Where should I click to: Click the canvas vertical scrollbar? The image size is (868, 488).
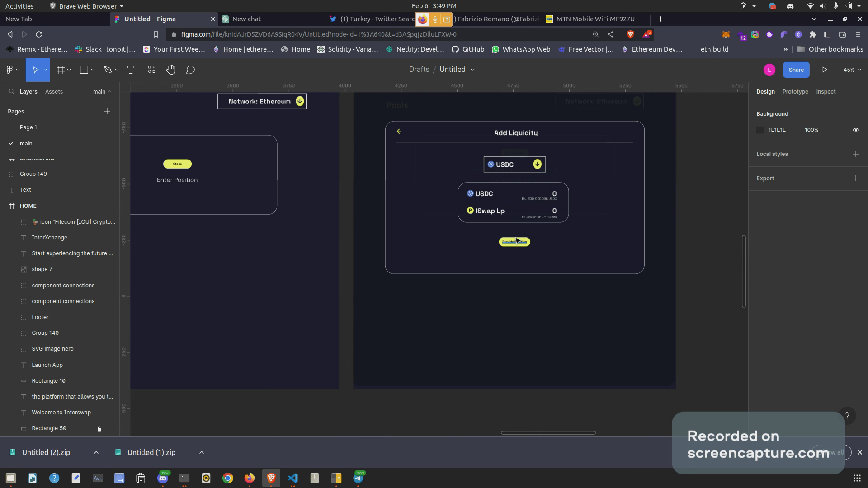point(744,271)
